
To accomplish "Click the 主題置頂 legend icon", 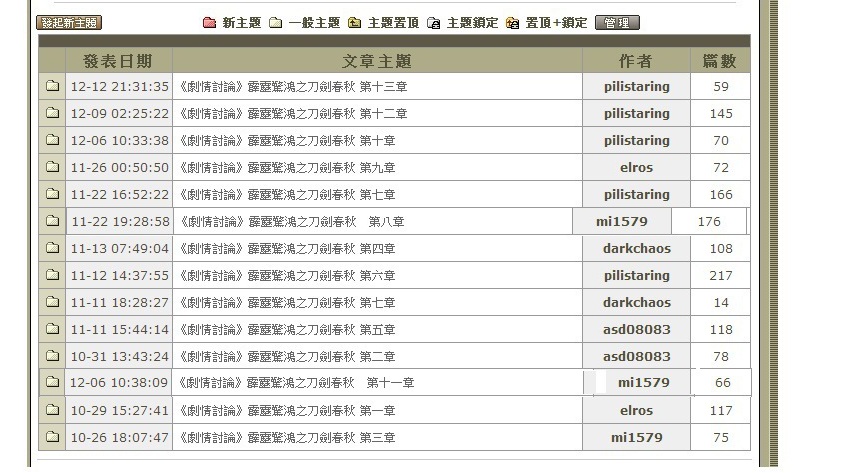I will point(355,22).
